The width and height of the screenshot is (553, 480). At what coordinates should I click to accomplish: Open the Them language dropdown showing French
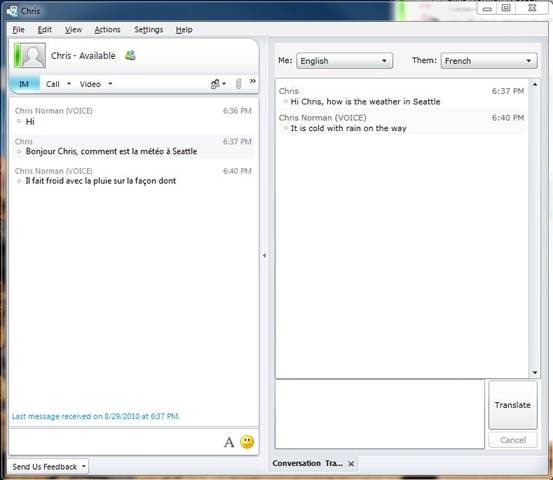click(x=489, y=61)
